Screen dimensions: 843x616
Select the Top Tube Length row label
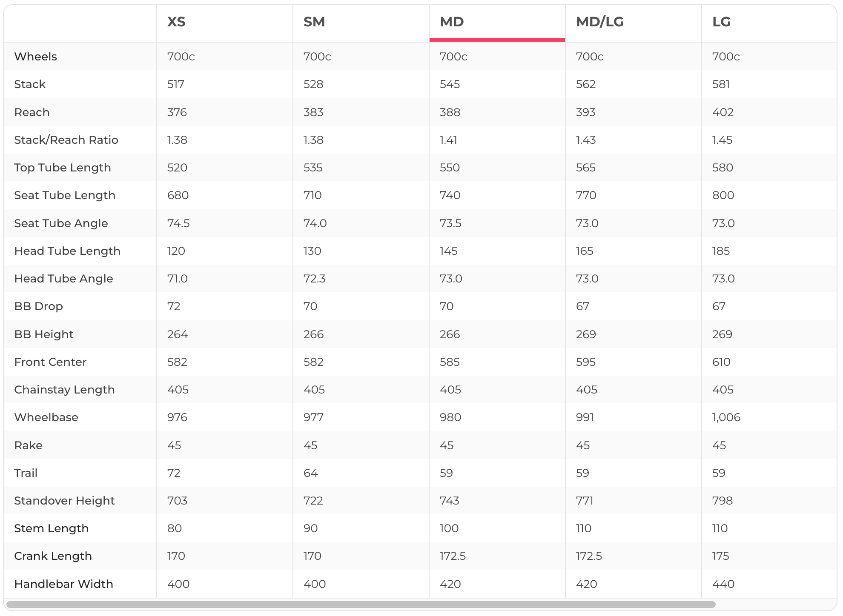tap(62, 168)
